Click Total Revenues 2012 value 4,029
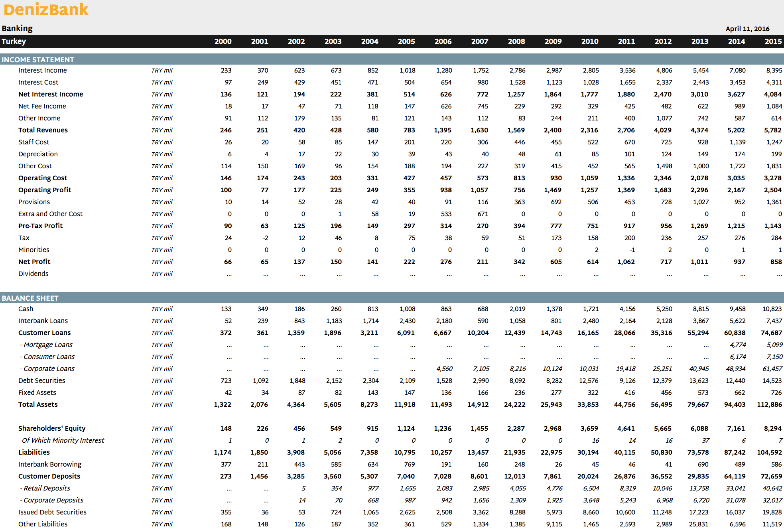 coord(663,130)
